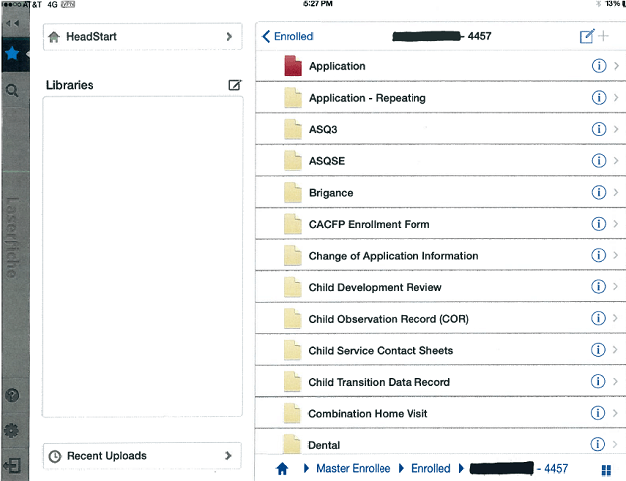Open the settings gear icon
The image size is (626, 481).
(13, 431)
